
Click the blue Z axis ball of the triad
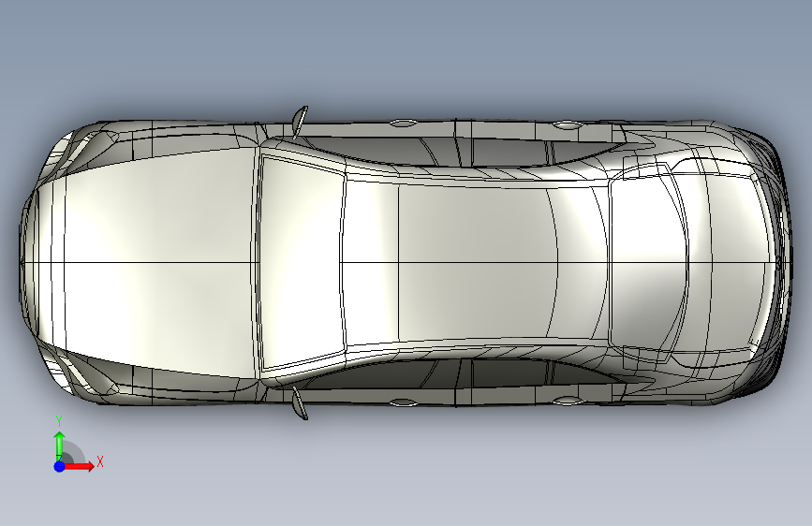tap(60, 466)
